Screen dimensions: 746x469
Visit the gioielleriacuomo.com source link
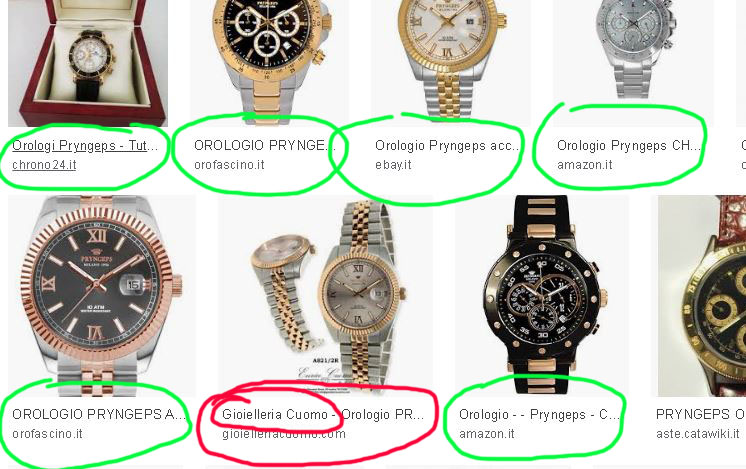[x=284, y=434]
